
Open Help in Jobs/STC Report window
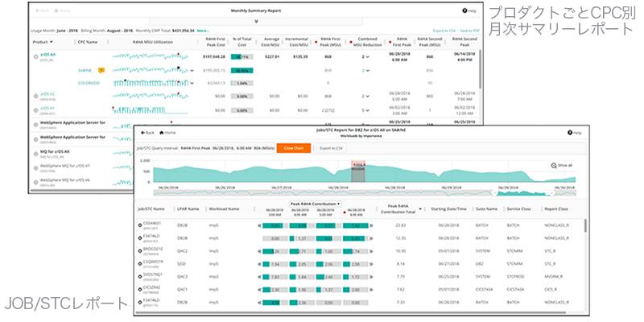pos(574,133)
